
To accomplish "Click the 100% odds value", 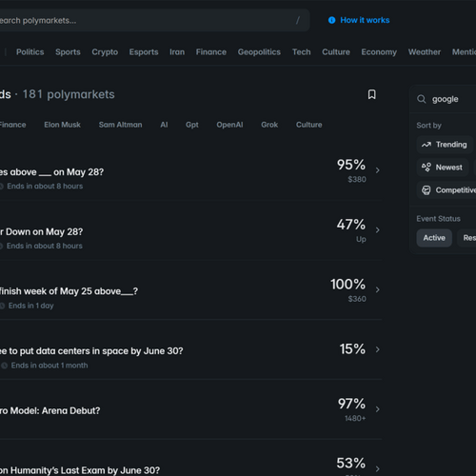I will tap(347, 284).
